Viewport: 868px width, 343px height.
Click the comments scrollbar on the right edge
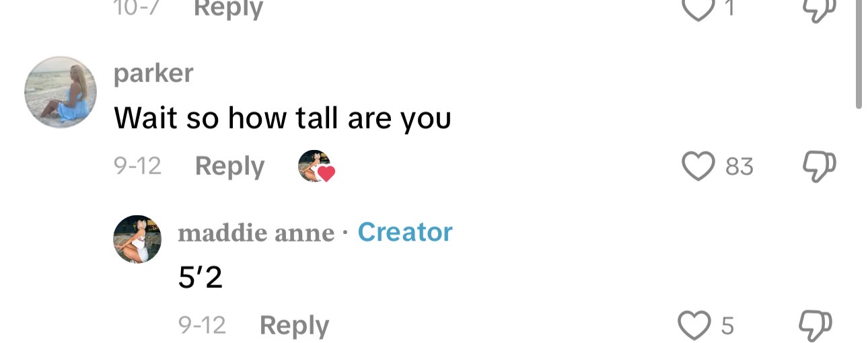(859, 54)
